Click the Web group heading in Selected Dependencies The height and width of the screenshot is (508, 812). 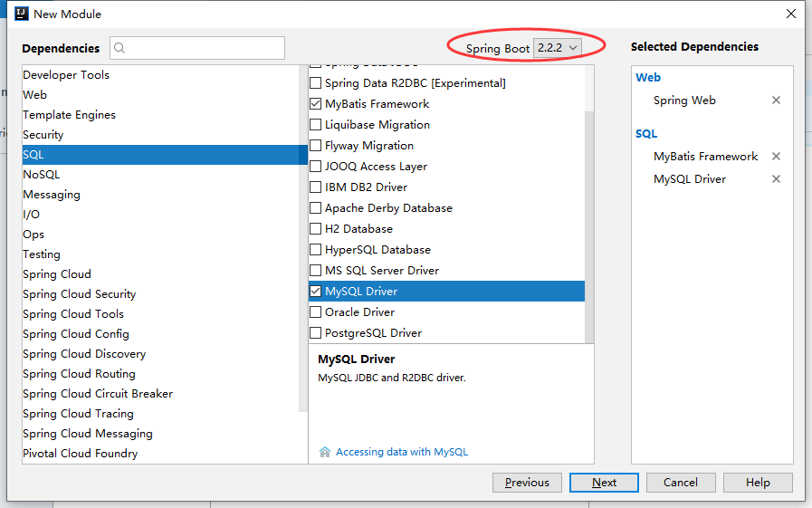coord(648,78)
